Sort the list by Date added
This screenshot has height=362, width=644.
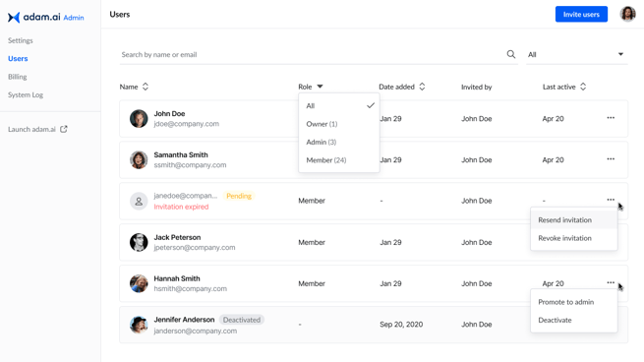[x=422, y=87]
